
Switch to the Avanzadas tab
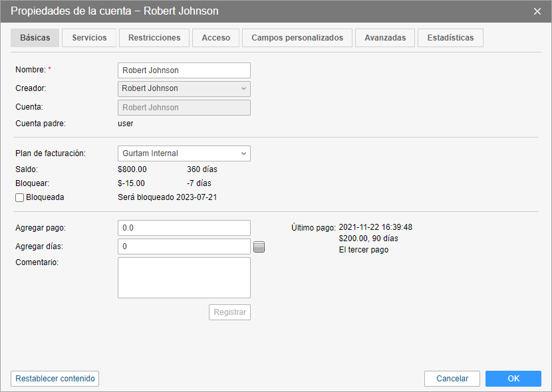tap(385, 38)
